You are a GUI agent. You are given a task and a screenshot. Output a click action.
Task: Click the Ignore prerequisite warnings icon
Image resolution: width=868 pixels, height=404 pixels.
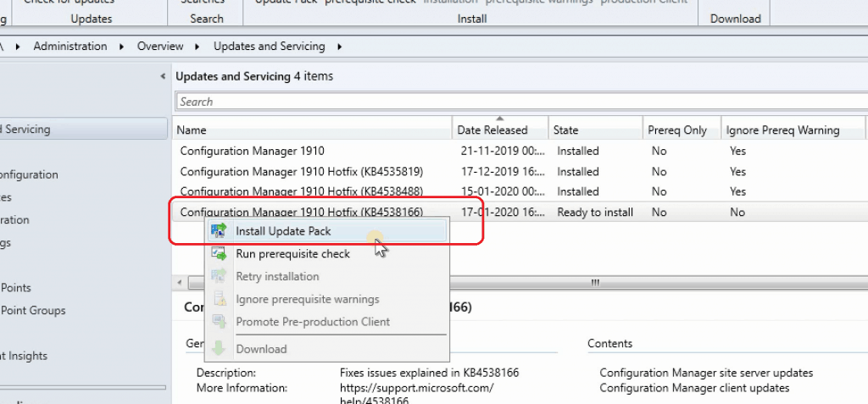tap(219, 299)
